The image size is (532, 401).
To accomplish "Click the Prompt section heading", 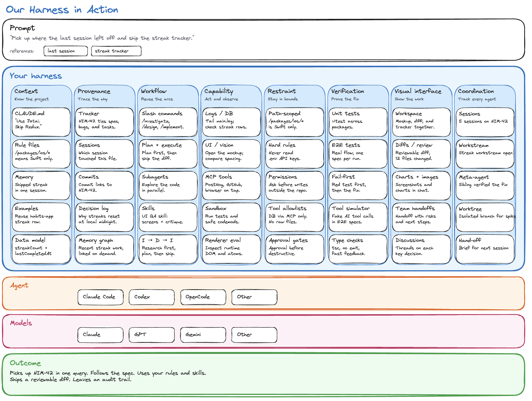I will (22, 28).
